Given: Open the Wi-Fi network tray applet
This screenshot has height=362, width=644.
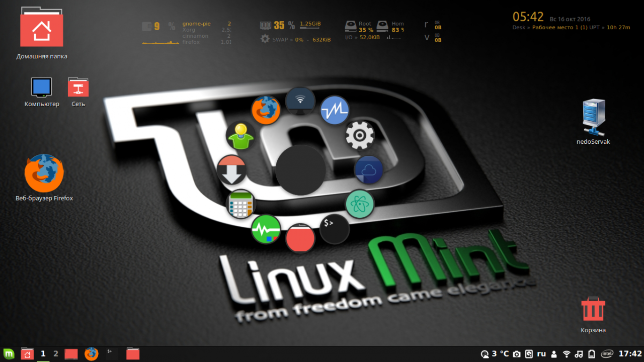Looking at the screenshot, I should coord(567,354).
